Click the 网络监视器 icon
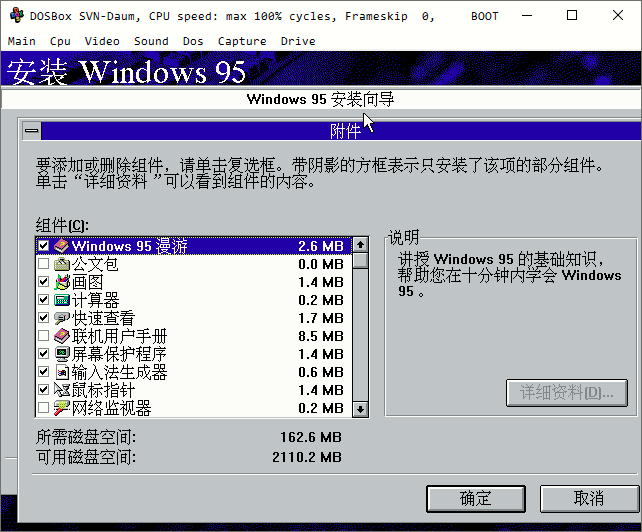 (x=62, y=408)
